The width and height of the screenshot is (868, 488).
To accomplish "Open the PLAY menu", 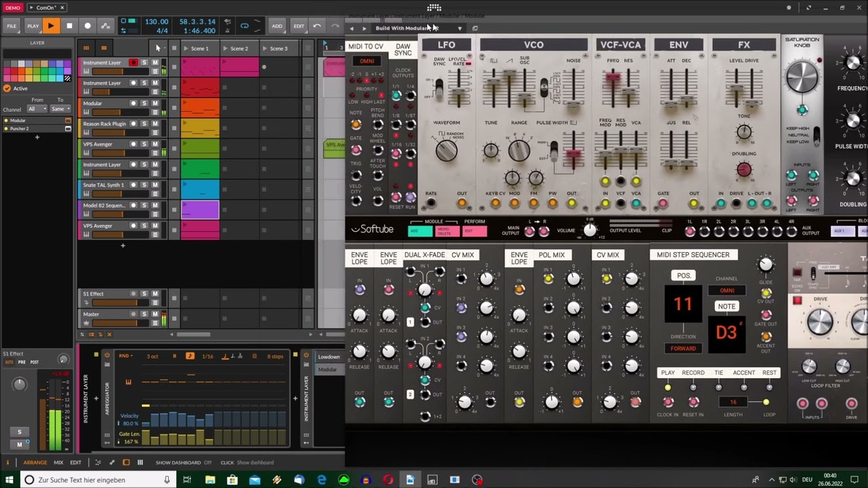I will pyautogui.click(x=33, y=26).
